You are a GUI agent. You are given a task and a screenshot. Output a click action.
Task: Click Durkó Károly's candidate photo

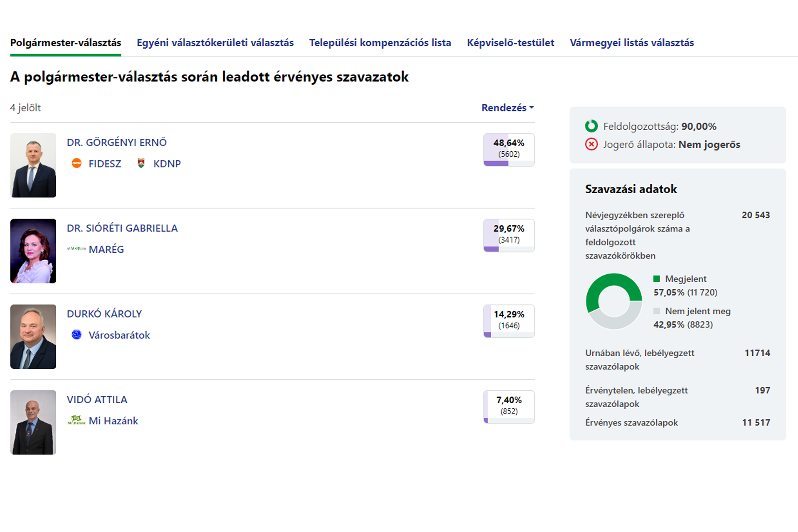(33, 337)
